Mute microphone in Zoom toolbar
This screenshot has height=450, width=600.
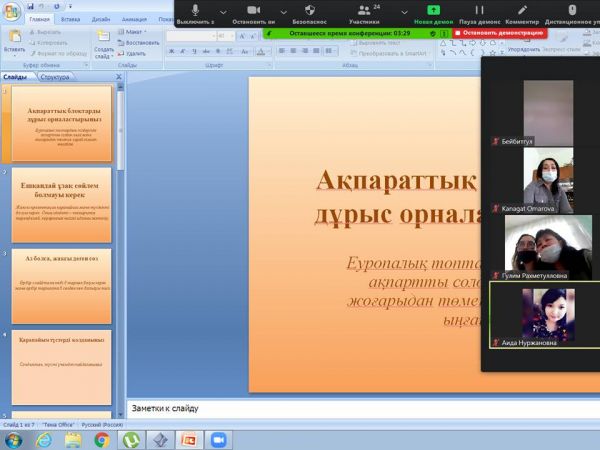pyautogui.click(x=193, y=8)
